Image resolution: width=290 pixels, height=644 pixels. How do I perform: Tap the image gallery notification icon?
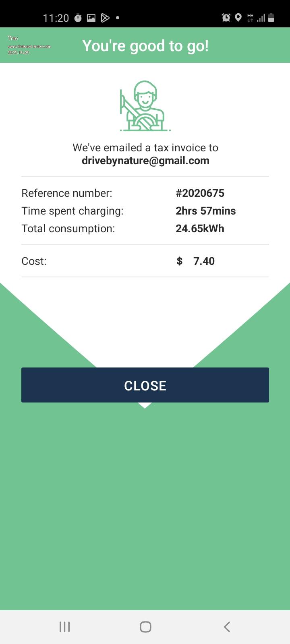point(91,18)
